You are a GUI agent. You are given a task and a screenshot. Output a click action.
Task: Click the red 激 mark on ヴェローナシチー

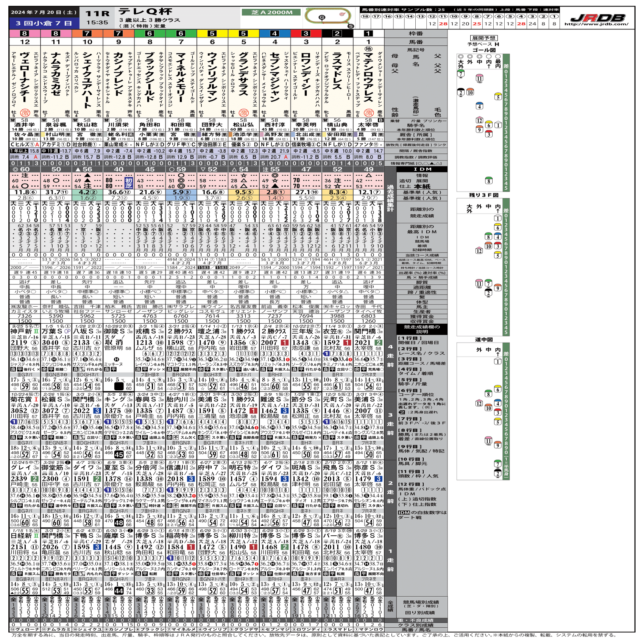point(25,113)
